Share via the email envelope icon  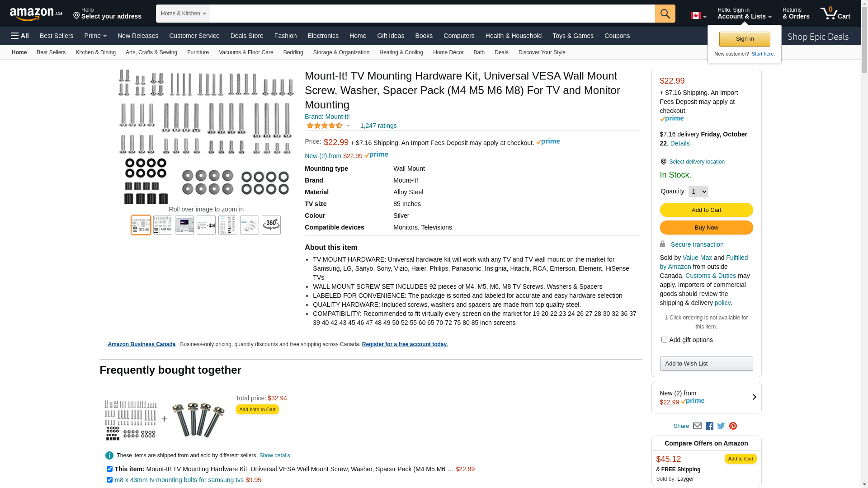[x=697, y=426]
